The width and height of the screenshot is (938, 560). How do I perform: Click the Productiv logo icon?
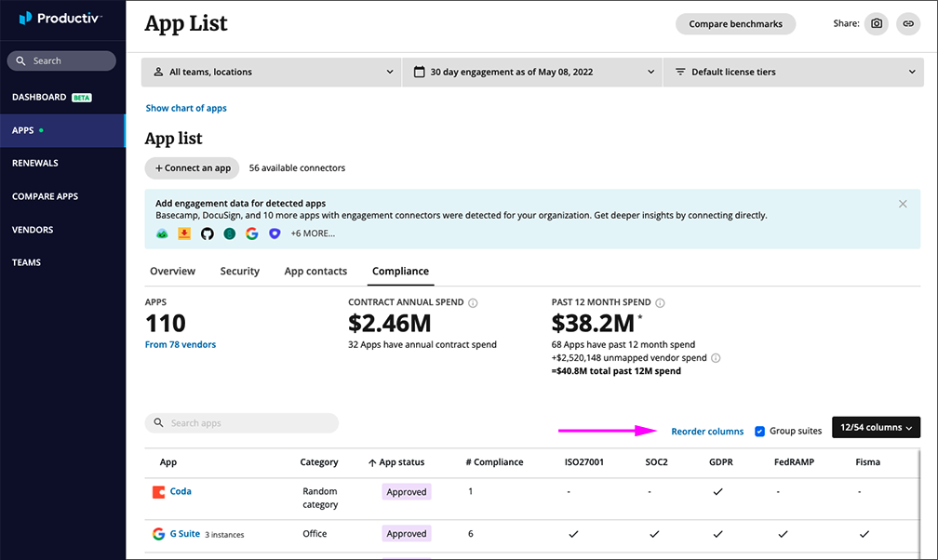click(26, 18)
